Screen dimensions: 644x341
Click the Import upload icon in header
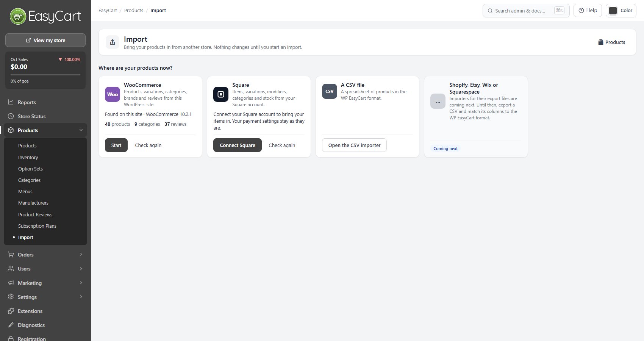click(x=113, y=42)
